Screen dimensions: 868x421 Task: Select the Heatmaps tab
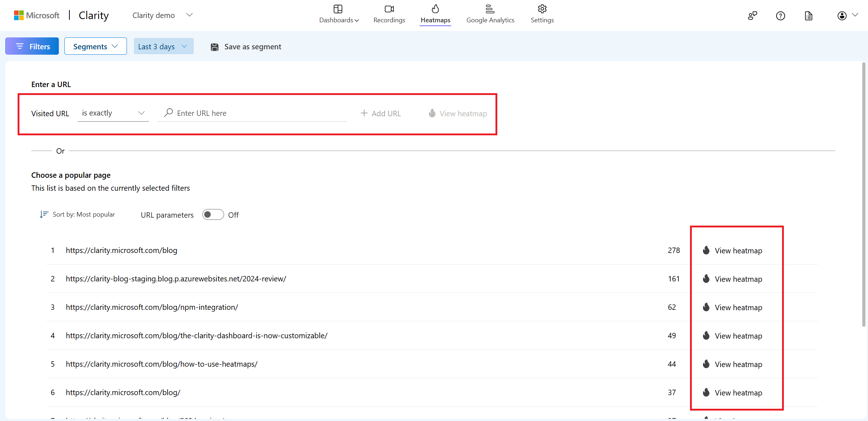435,14
